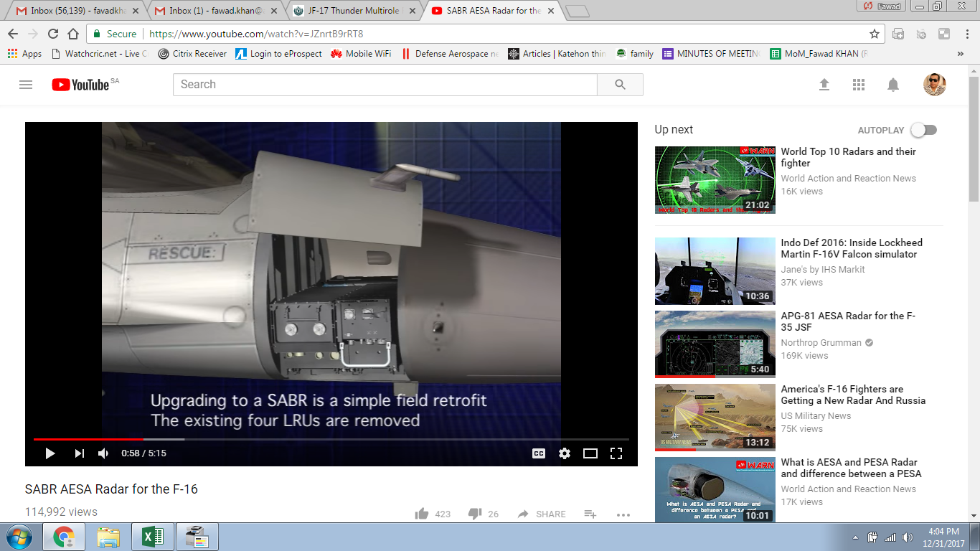Image resolution: width=980 pixels, height=551 pixels.
Task: Skip to the next video
Action: pyautogui.click(x=79, y=453)
